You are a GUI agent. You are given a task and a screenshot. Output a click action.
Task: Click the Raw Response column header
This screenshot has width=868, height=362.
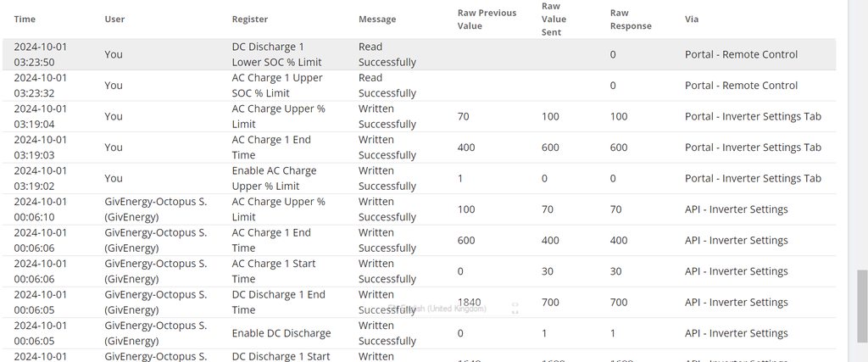(x=631, y=19)
